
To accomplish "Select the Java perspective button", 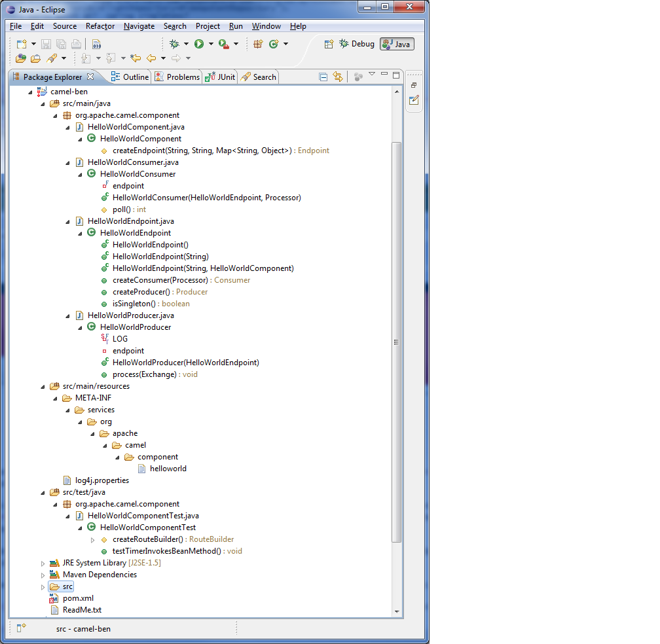I will pos(397,44).
